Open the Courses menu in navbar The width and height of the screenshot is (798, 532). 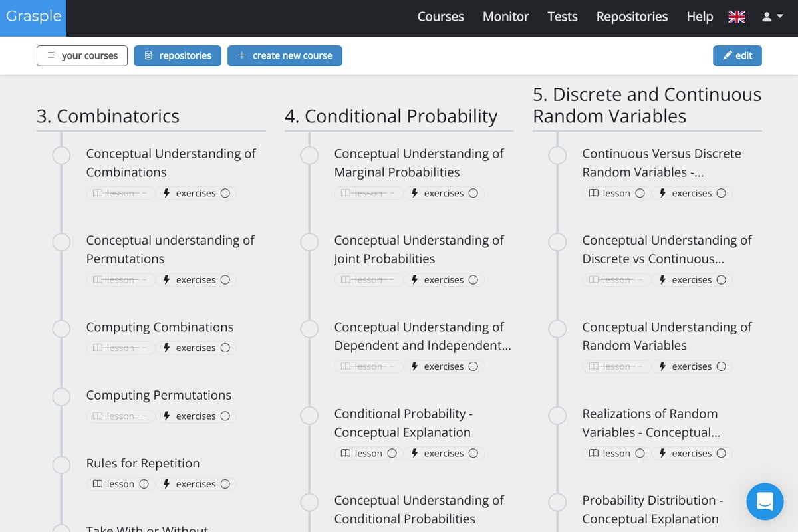click(x=440, y=17)
